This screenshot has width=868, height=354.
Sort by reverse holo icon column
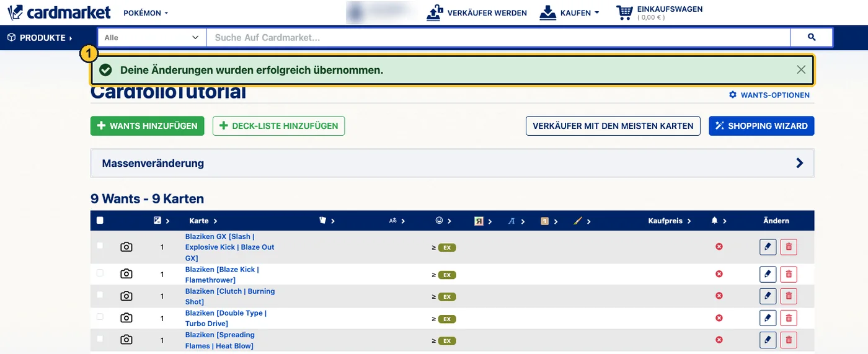(x=482, y=221)
